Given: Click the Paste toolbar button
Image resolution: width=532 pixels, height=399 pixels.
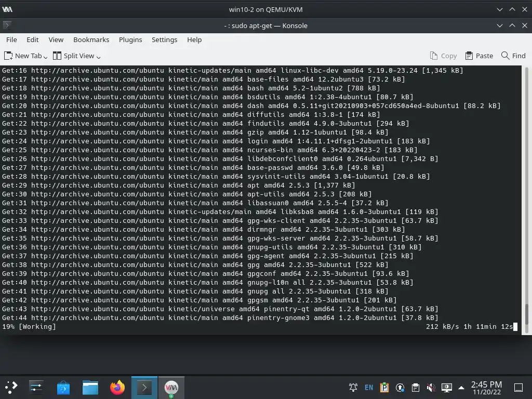Looking at the screenshot, I should pos(479,56).
